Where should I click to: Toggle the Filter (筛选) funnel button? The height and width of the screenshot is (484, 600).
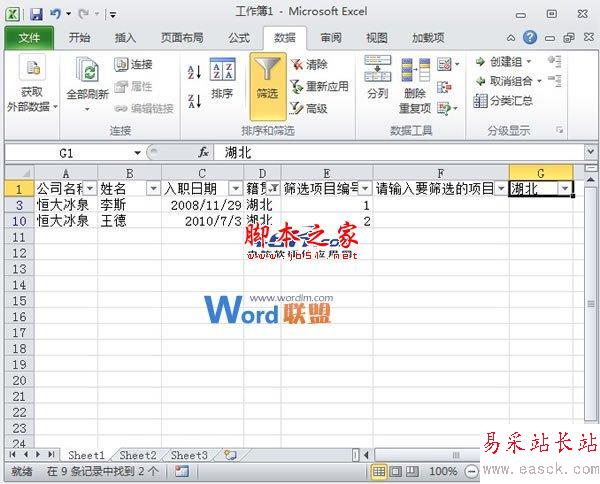coord(268,87)
